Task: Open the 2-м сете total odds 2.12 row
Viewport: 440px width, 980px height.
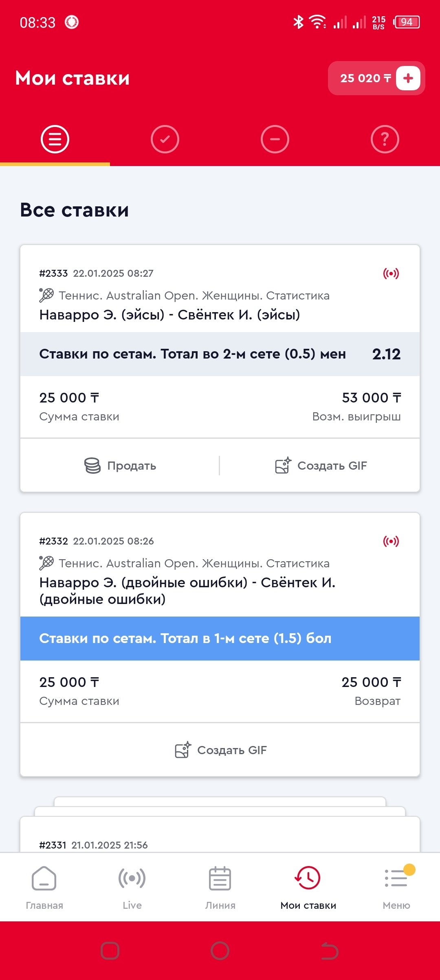Action: pyautogui.click(x=220, y=354)
